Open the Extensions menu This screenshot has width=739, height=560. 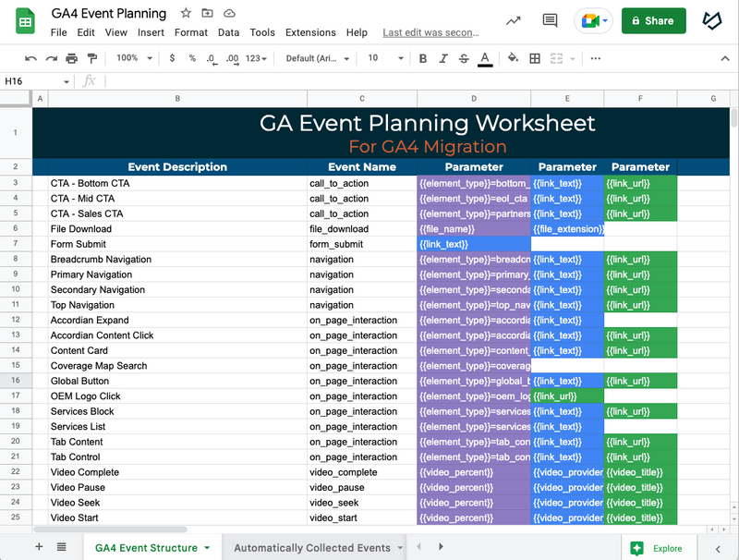click(x=310, y=32)
